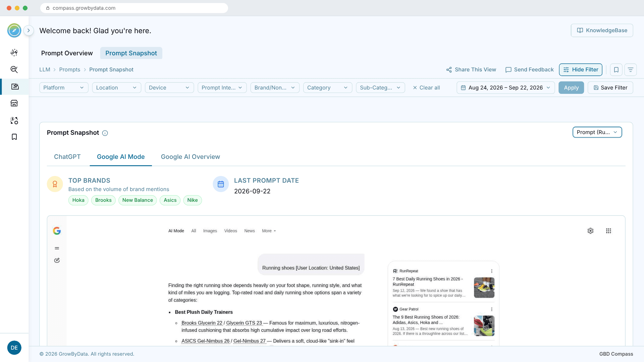This screenshot has width=644, height=362.
Task: Switch to the Google AI Overview tab
Action: [x=191, y=157]
